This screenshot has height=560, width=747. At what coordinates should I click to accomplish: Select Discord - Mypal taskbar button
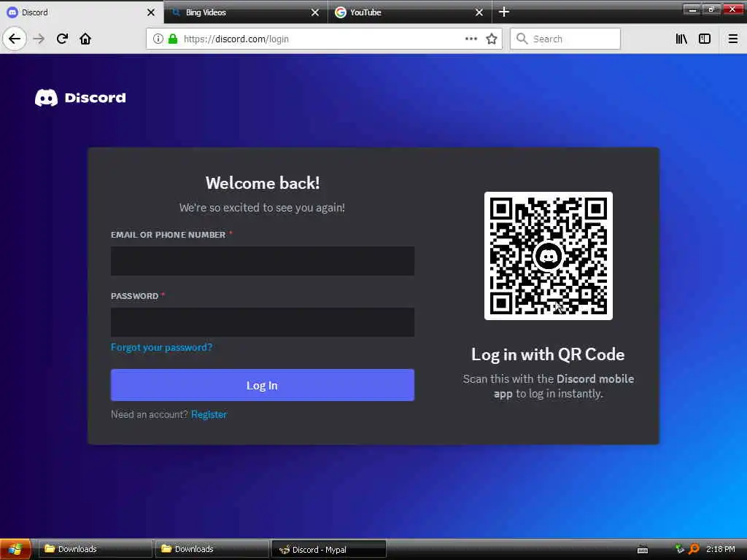point(328,549)
